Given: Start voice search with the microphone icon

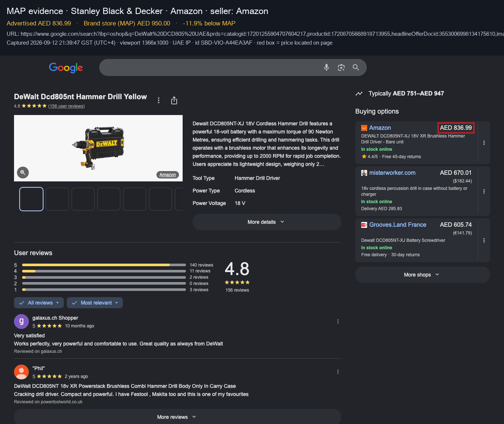Looking at the screenshot, I should 327,67.
